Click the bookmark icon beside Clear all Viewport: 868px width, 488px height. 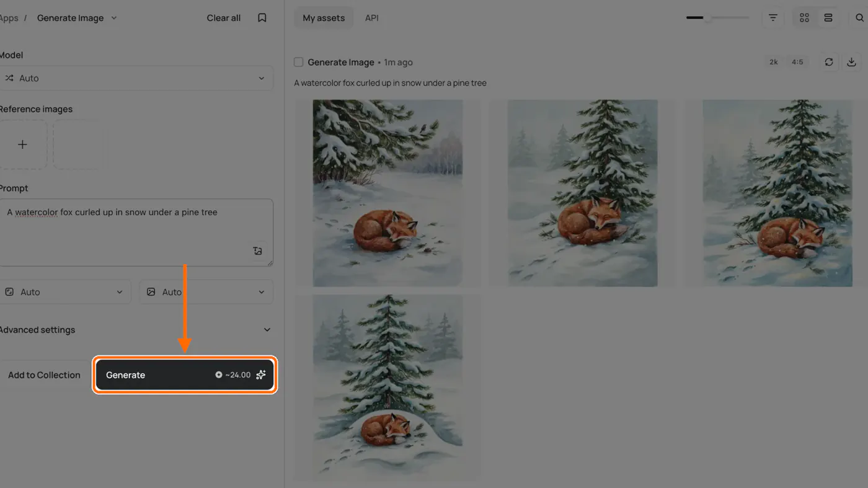[x=262, y=18]
